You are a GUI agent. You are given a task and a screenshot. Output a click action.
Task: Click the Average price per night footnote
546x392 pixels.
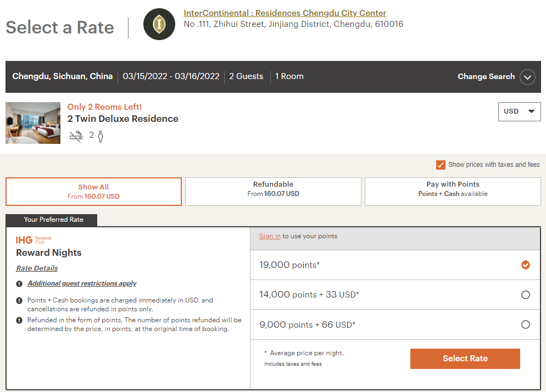[x=304, y=353]
